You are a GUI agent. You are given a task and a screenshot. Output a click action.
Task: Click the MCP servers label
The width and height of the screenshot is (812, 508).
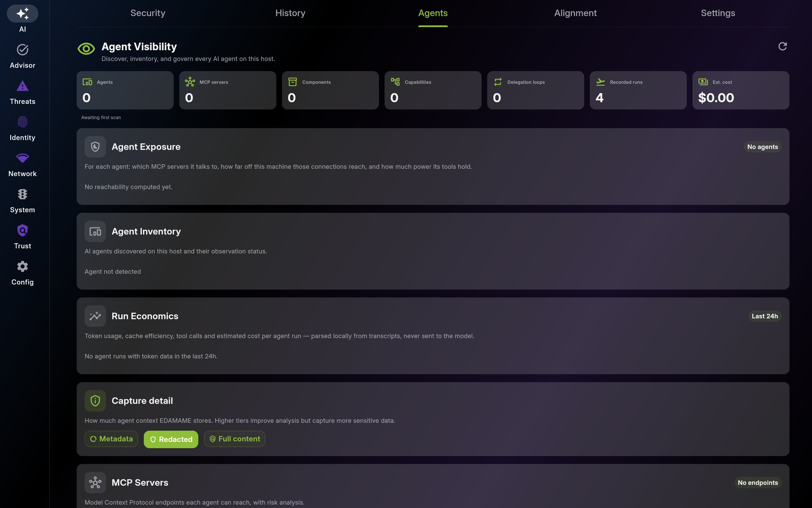(214, 82)
